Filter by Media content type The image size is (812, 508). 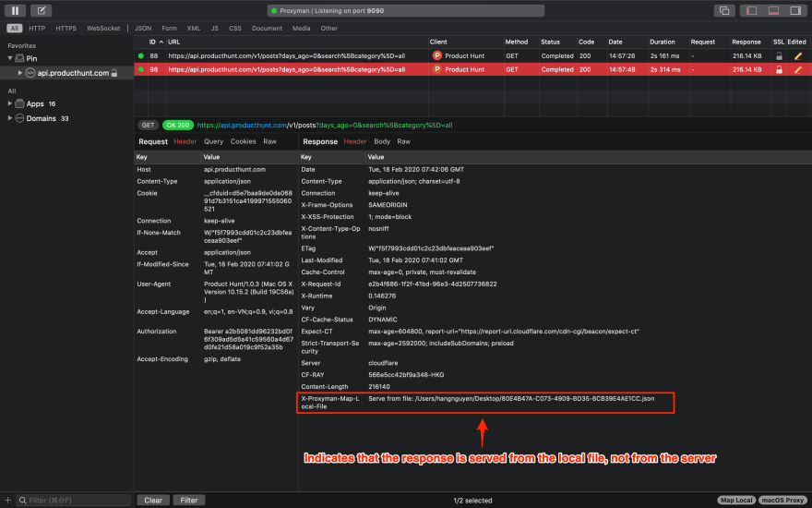point(301,28)
